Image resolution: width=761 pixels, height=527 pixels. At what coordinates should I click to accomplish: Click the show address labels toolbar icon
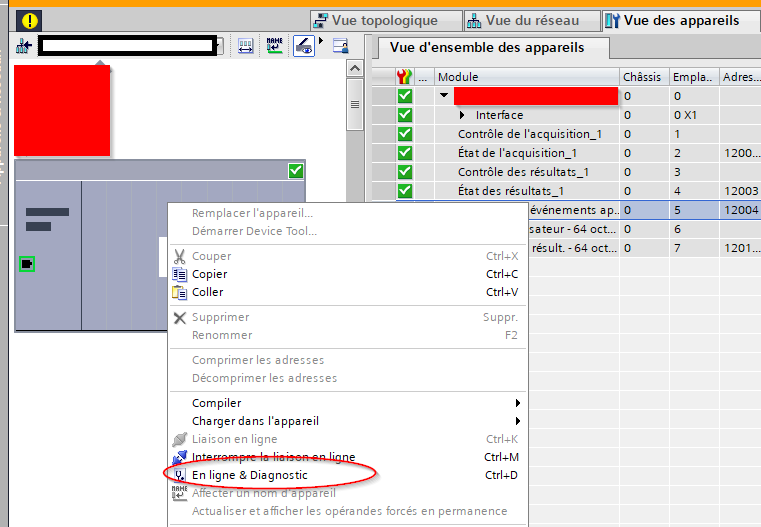(x=246, y=46)
